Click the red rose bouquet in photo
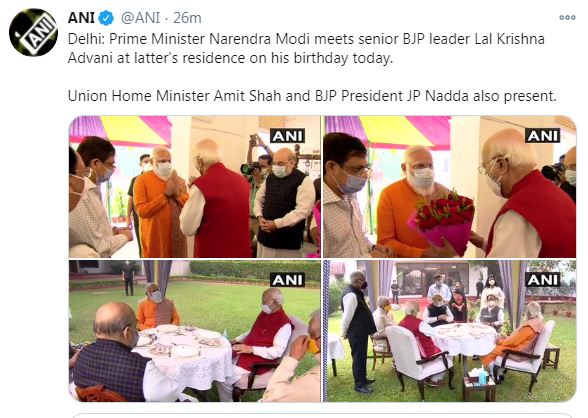The height and width of the screenshot is (418, 588). pyautogui.click(x=442, y=221)
